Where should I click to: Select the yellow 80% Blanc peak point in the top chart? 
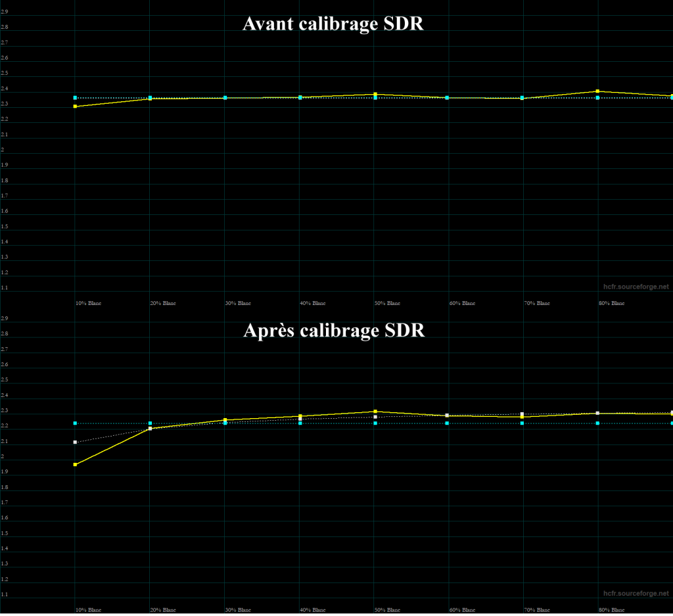[x=597, y=91]
